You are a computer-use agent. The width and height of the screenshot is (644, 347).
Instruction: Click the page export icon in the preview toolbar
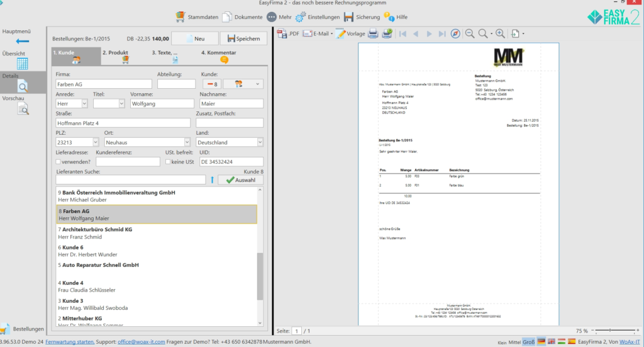pos(516,34)
